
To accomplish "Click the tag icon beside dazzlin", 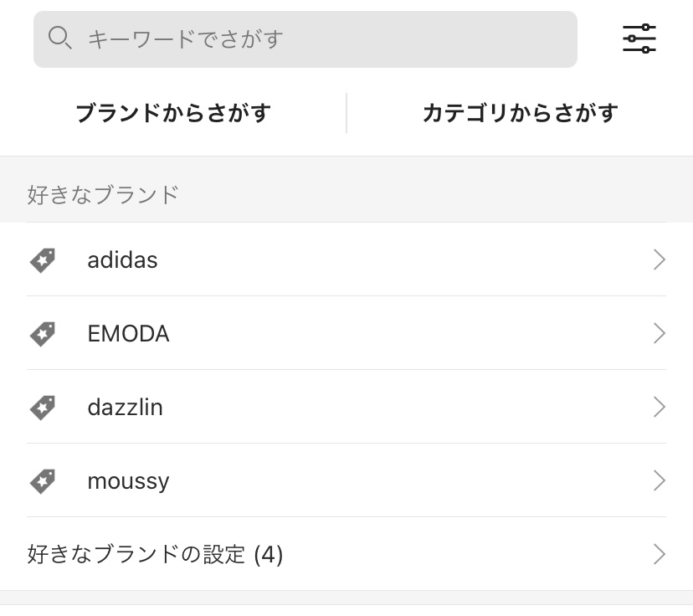I will (x=43, y=408).
